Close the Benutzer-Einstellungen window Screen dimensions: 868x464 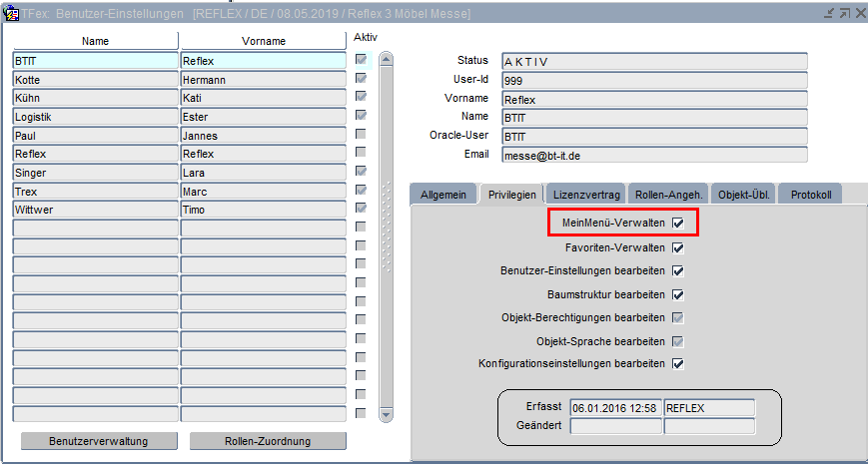859,13
